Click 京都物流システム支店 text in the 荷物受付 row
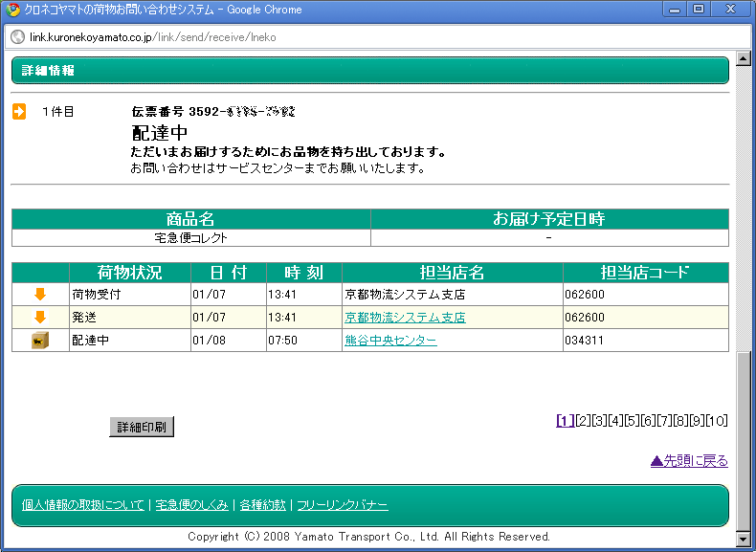Screen dimensions: 756x552 [x=405, y=294]
